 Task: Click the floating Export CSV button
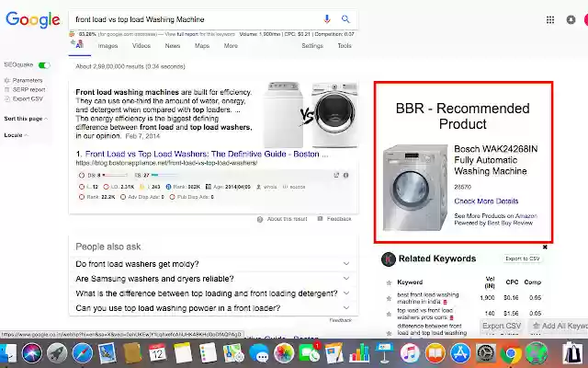502,326
